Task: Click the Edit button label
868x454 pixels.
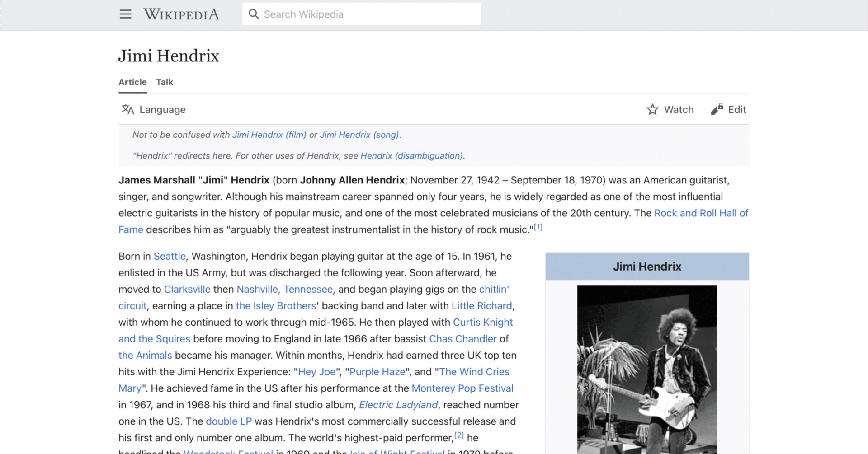Action: click(737, 109)
